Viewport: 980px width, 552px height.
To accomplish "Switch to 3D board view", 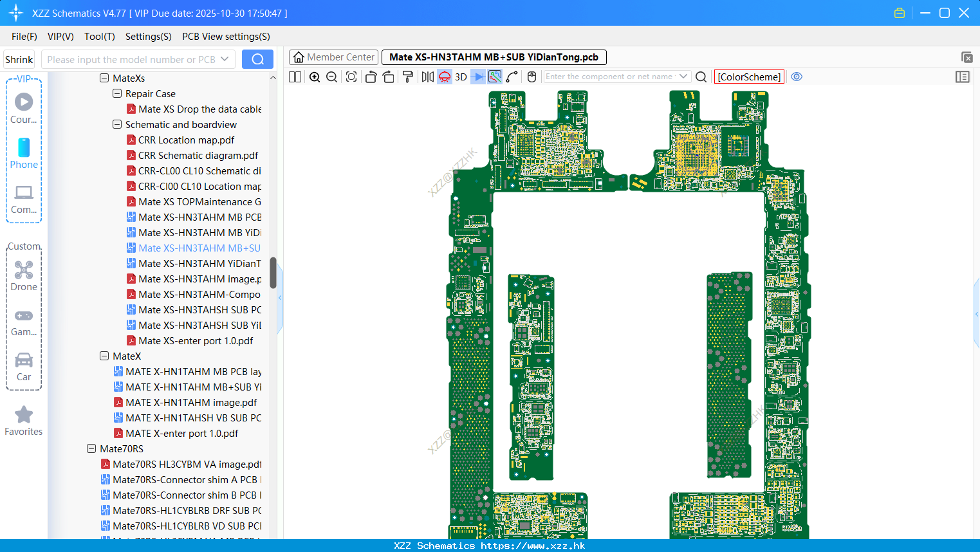I will pyautogui.click(x=461, y=77).
